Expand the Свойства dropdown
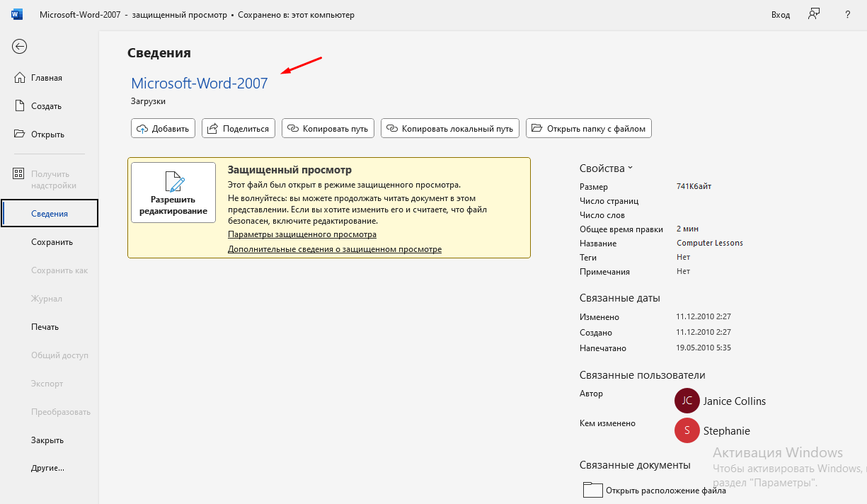Viewport: 867px width, 504px height. (x=606, y=168)
